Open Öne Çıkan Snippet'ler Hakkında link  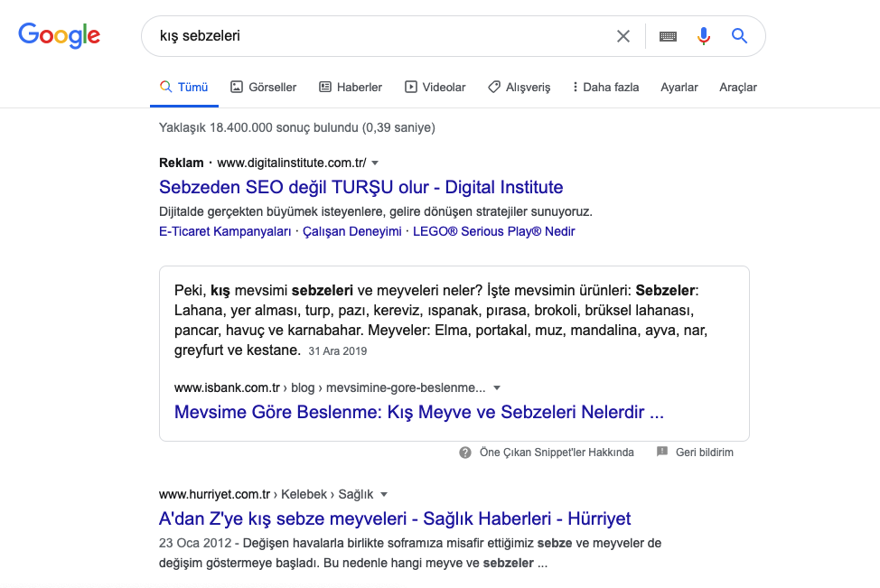[x=557, y=453]
